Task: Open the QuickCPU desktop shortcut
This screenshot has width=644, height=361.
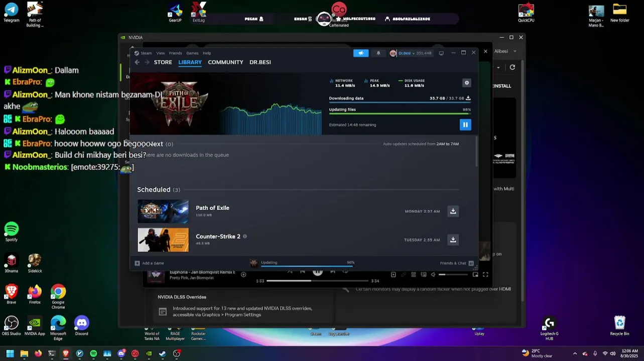Action: coord(526,12)
